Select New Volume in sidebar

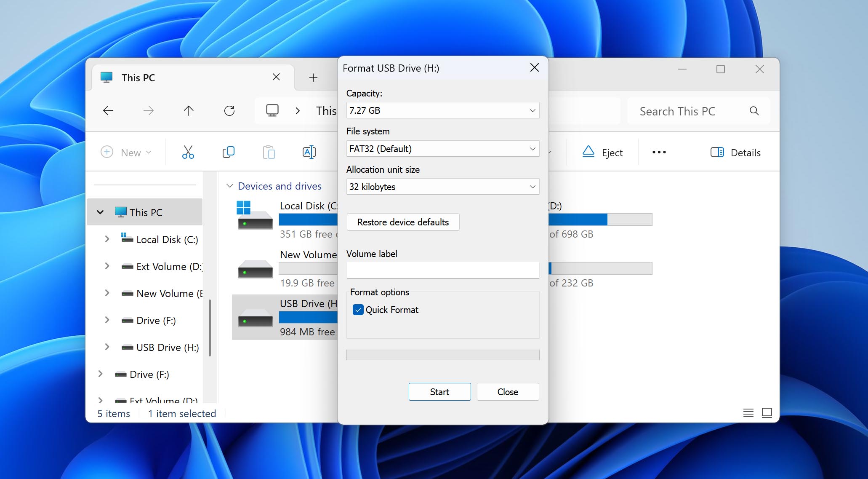161,293
